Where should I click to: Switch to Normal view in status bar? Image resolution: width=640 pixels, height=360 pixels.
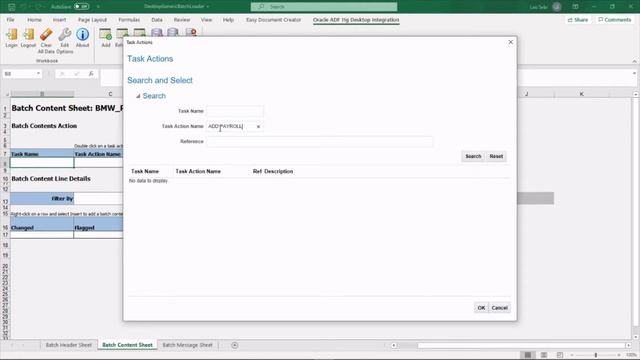pyautogui.click(x=528, y=355)
